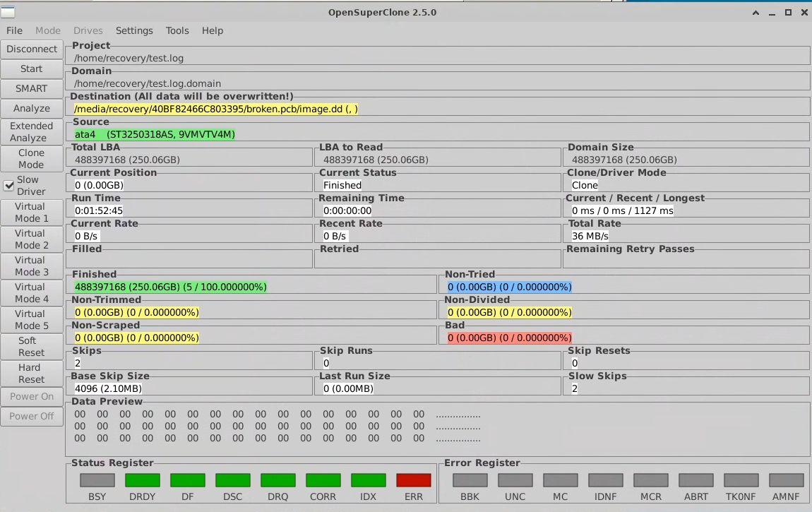This screenshot has height=512, width=812.
Task: Click the Hard Reset button
Action: coord(32,374)
